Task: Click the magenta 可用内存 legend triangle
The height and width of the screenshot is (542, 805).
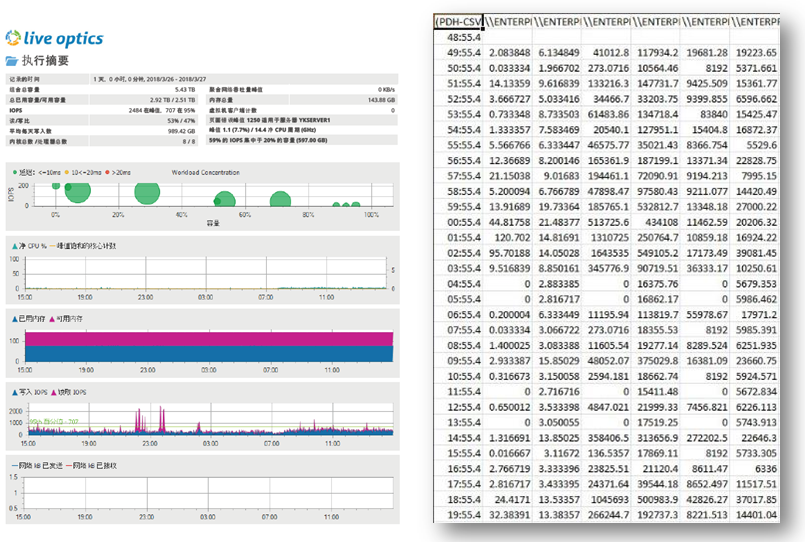Action: point(52,319)
